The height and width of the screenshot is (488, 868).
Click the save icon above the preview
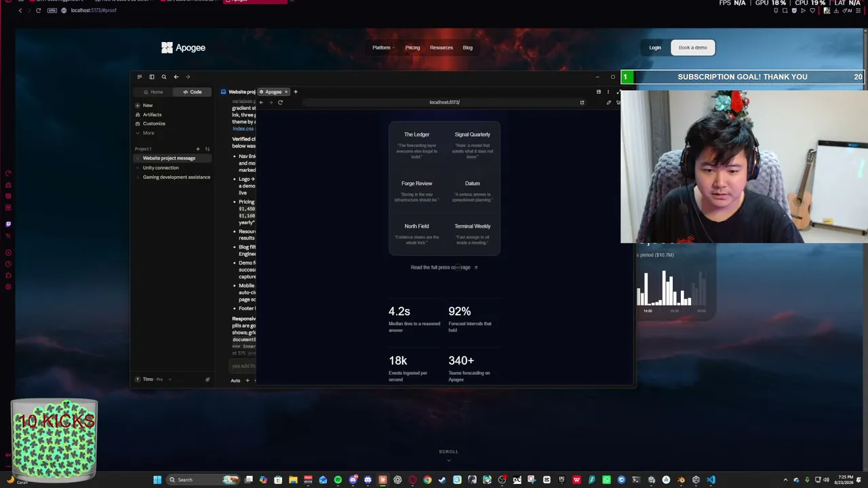pos(598,91)
